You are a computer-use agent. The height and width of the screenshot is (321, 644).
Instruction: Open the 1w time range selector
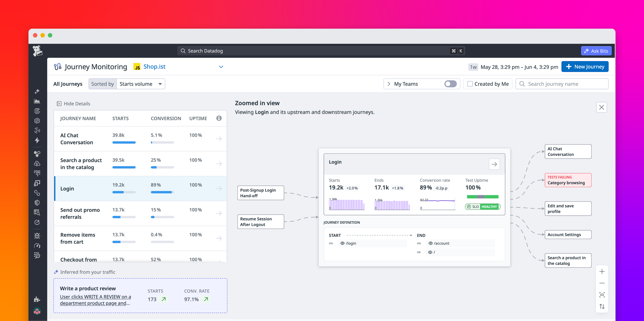[473, 67]
